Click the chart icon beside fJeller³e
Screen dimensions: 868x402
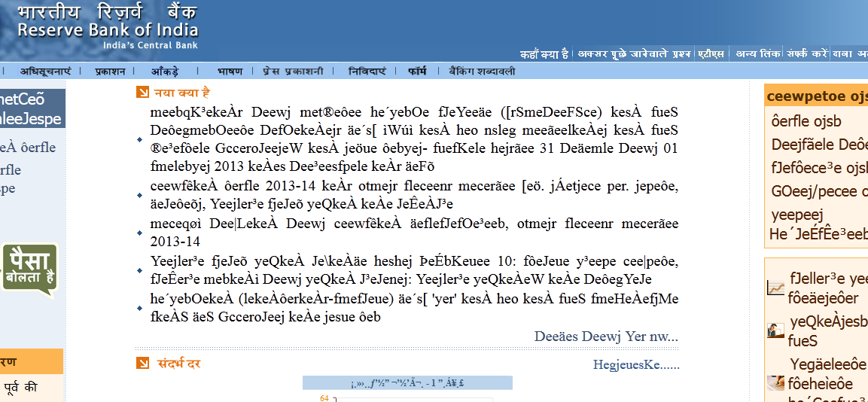pos(775,288)
